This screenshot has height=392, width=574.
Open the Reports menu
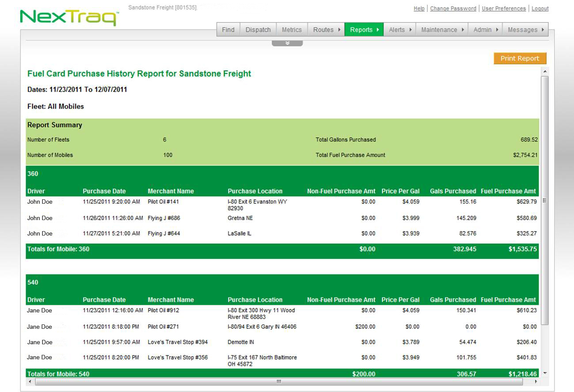(x=364, y=30)
